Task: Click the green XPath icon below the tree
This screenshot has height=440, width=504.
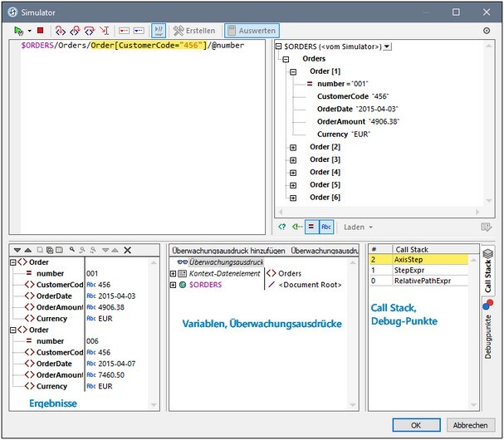Action: coord(281,227)
